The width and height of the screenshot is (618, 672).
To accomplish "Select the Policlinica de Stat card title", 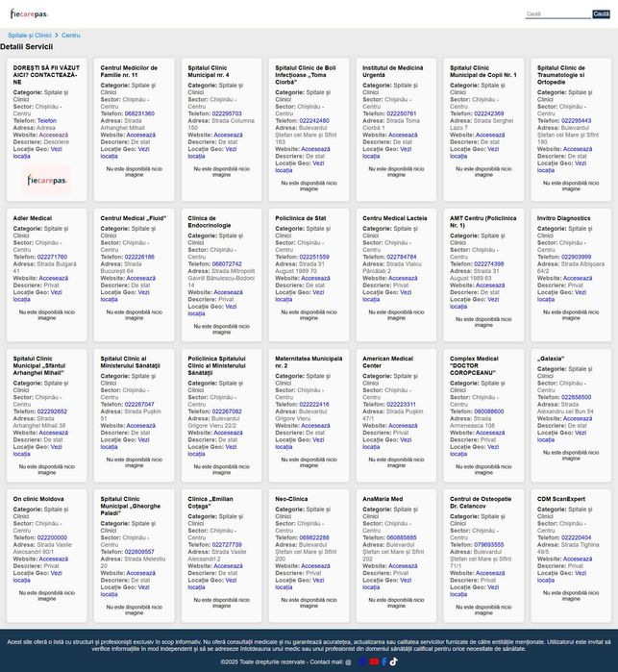I will pos(301,218).
